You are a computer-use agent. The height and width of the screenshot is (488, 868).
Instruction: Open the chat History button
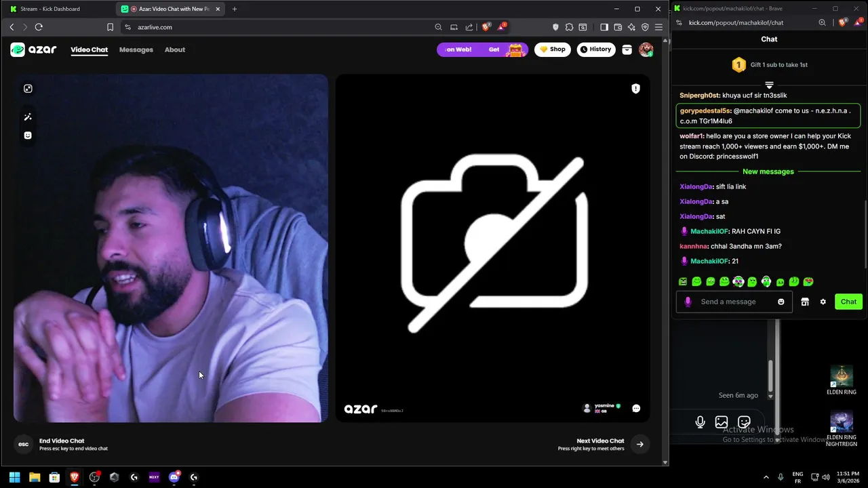point(595,49)
